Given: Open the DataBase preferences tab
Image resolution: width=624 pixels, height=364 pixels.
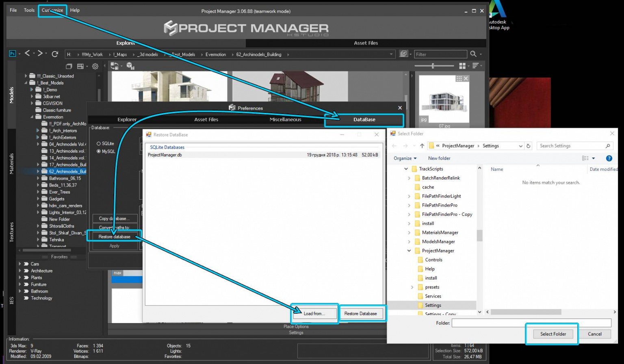Looking at the screenshot, I should [364, 120].
